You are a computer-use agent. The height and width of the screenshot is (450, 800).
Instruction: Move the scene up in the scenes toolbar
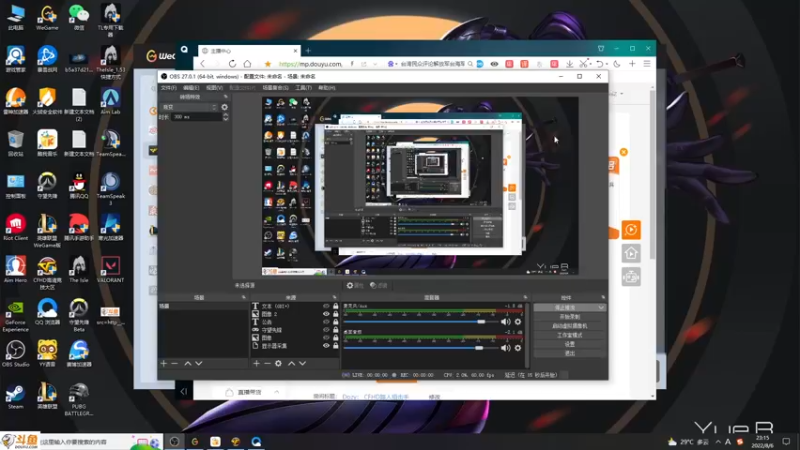(188, 363)
